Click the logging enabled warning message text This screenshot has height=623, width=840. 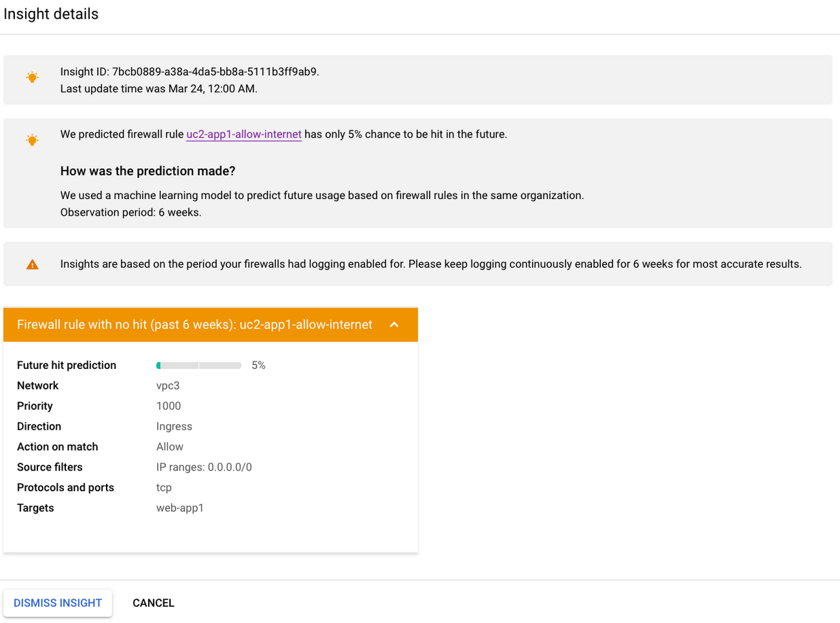pos(431,264)
